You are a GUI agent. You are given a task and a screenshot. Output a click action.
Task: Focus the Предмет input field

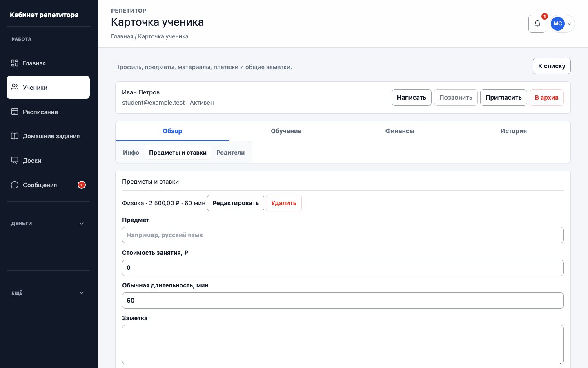click(343, 235)
